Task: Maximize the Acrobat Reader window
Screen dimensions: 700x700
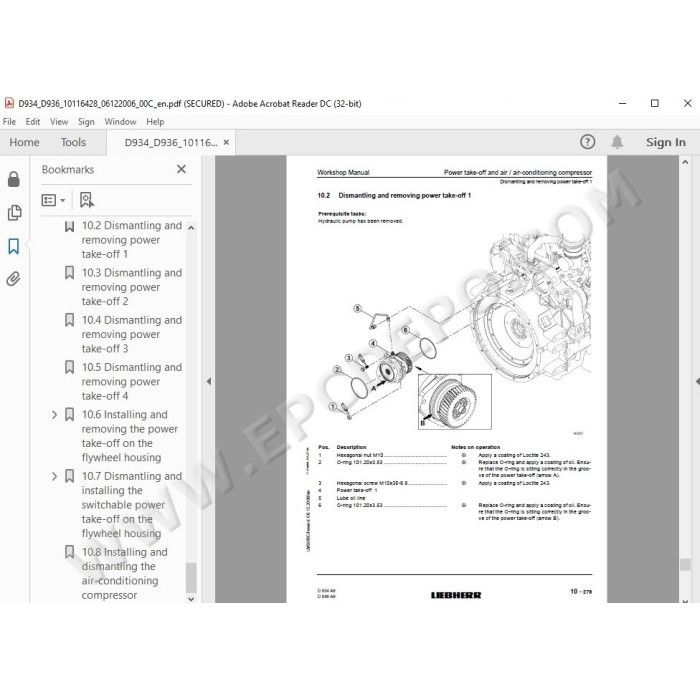Action: (x=654, y=103)
